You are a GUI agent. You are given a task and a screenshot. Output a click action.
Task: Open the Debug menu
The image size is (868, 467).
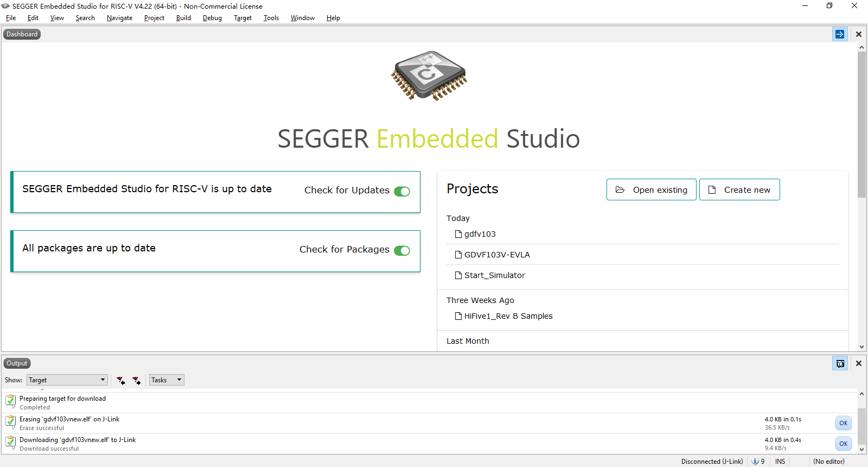click(x=212, y=18)
